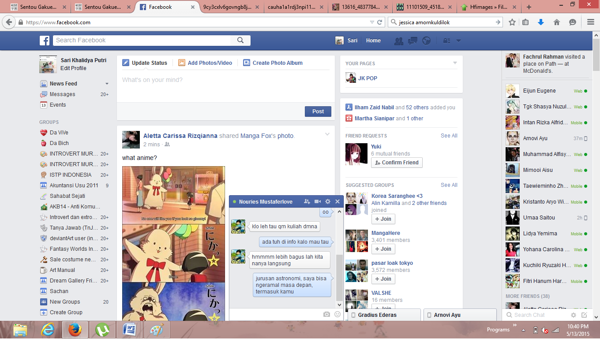600x364 pixels.
Task: Start a video call with Nouries Mustaferlove
Action: pos(318,201)
